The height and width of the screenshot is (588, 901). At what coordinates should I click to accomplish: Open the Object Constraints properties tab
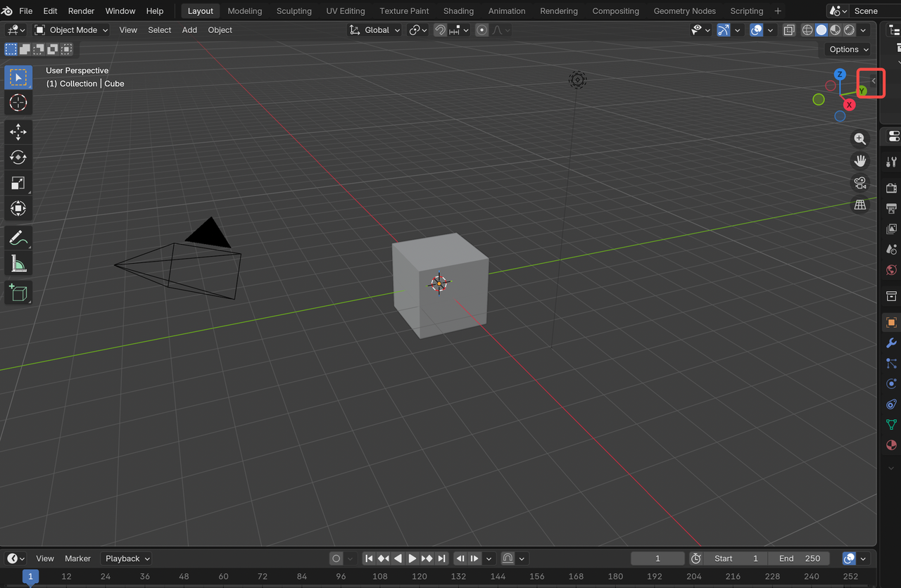(891, 404)
